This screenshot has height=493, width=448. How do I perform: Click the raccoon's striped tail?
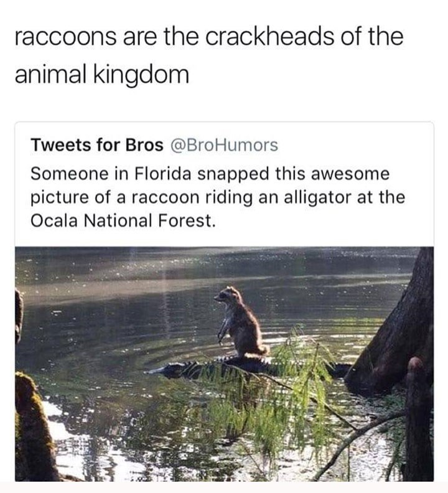click(x=256, y=352)
